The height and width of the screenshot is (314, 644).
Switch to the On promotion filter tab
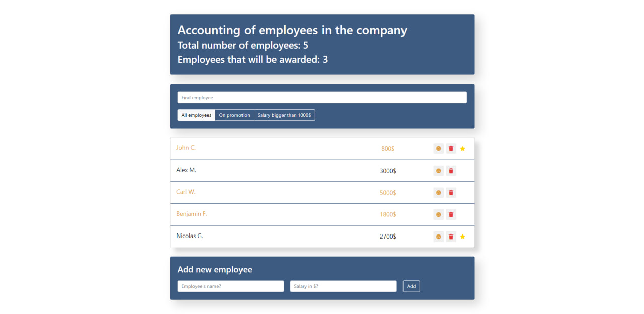click(x=234, y=115)
